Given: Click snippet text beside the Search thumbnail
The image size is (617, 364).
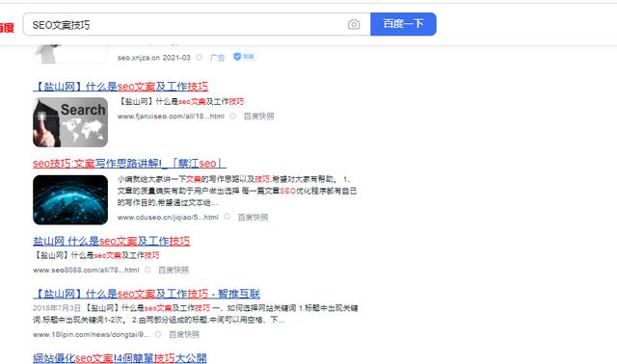Looking at the screenshot, I should [x=181, y=102].
